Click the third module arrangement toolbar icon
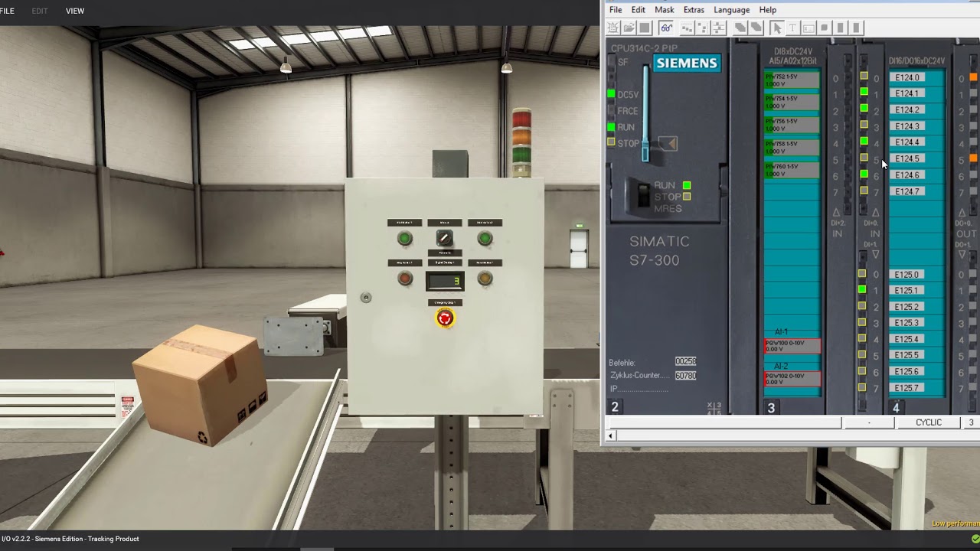Image resolution: width=980 pixels, height=551 pixels. point(718,28)
